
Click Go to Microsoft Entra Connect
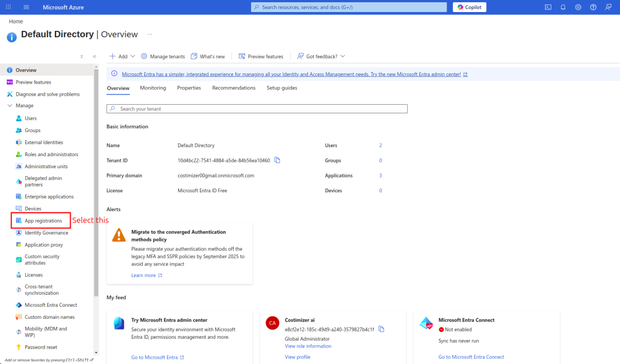pyautogui.click(x=471, y=357)
